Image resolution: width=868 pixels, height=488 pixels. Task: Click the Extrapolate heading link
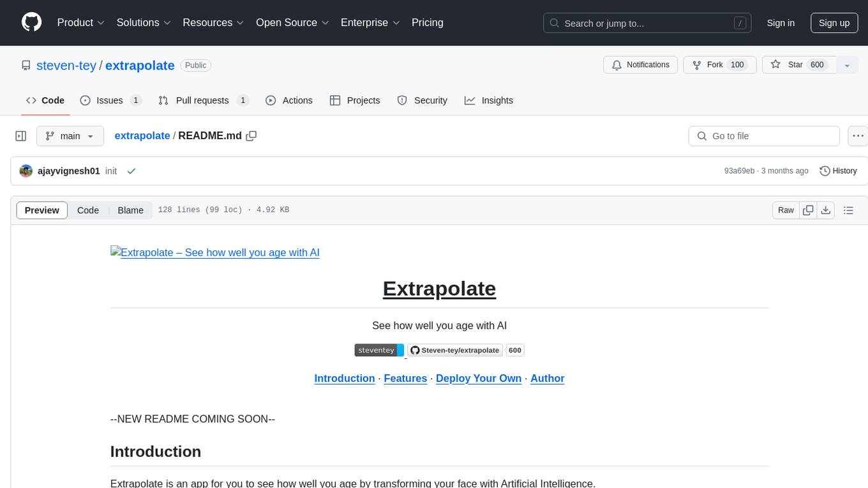point(439,289)
